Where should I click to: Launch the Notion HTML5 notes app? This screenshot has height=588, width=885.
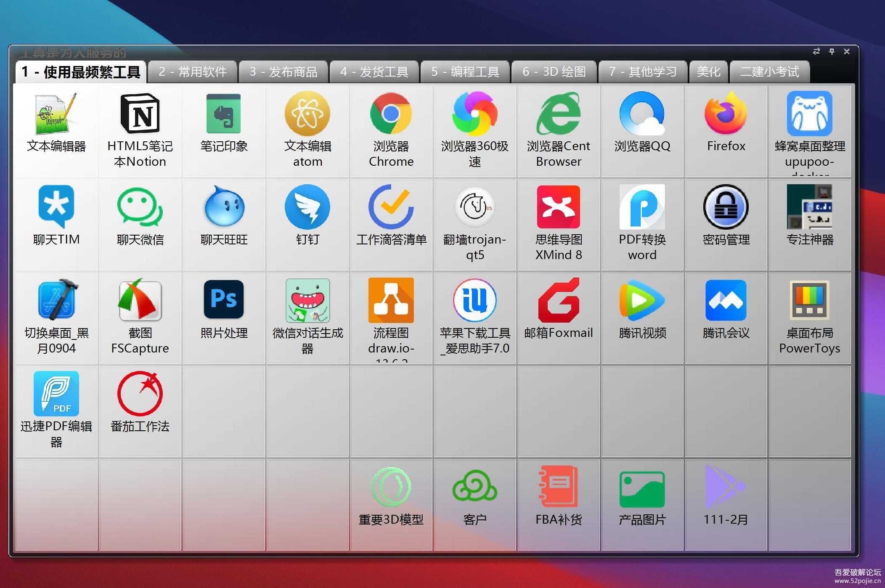pyautogui.click(x=140, y=114)
